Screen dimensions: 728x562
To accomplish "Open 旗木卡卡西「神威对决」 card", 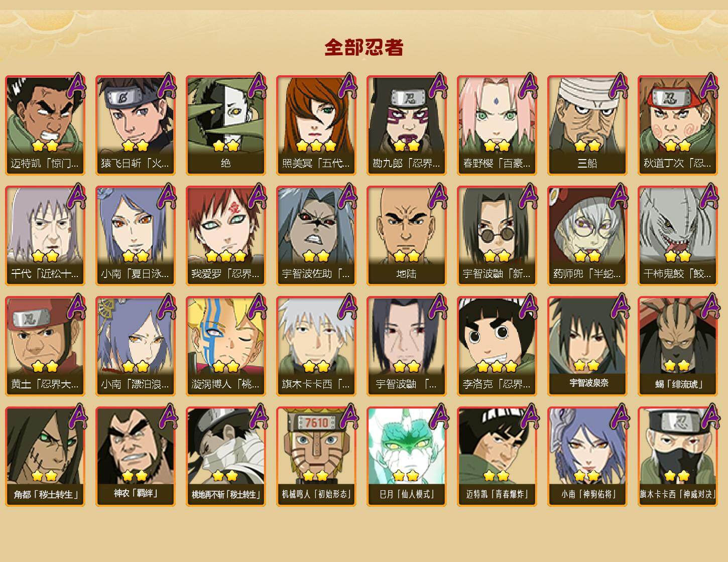I will pyautogui.click(x=677, y=457).
